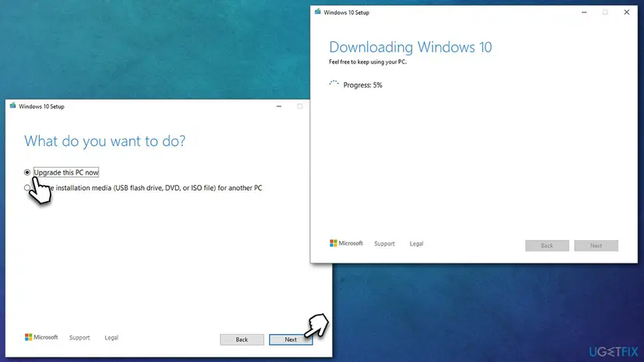Image resolution: width=644 pixels, height=362 pixels.
Task: Click Back in 'What do you want to do' window
Action: [x=242, y=339]
